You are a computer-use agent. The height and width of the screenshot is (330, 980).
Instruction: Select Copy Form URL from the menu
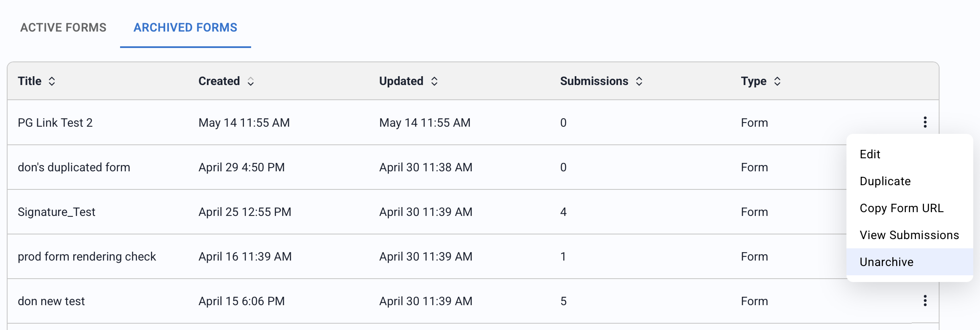[902, 208]
